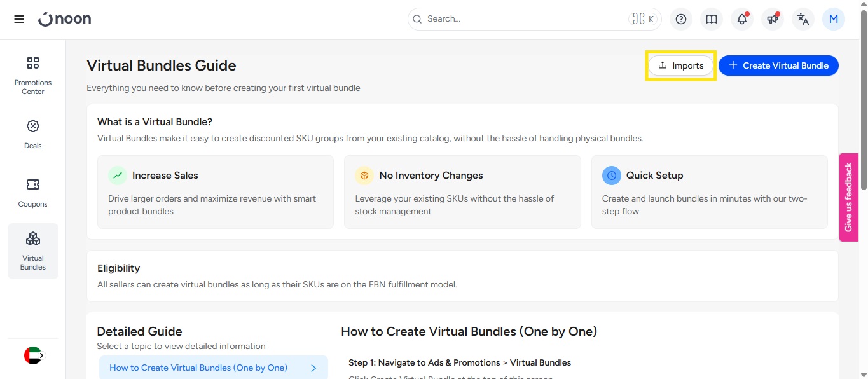868x379 pixels.
Task: Click Create Virtual Bundle button
Action: coord(778,65)
